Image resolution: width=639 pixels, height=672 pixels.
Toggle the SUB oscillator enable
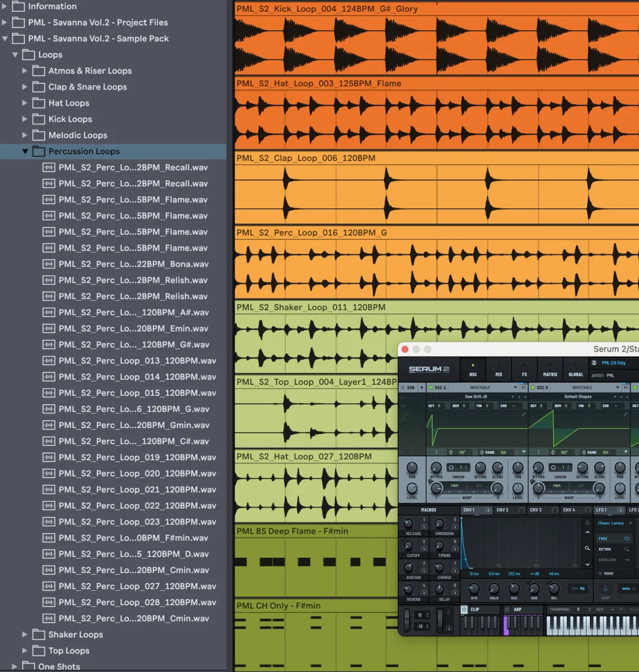click(x=402, y=387)
